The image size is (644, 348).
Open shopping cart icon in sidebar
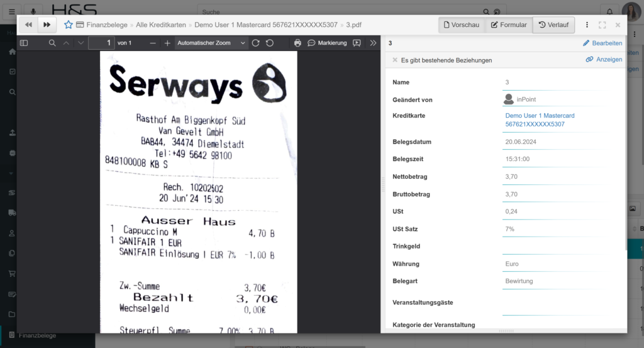(x=12, y=274)
